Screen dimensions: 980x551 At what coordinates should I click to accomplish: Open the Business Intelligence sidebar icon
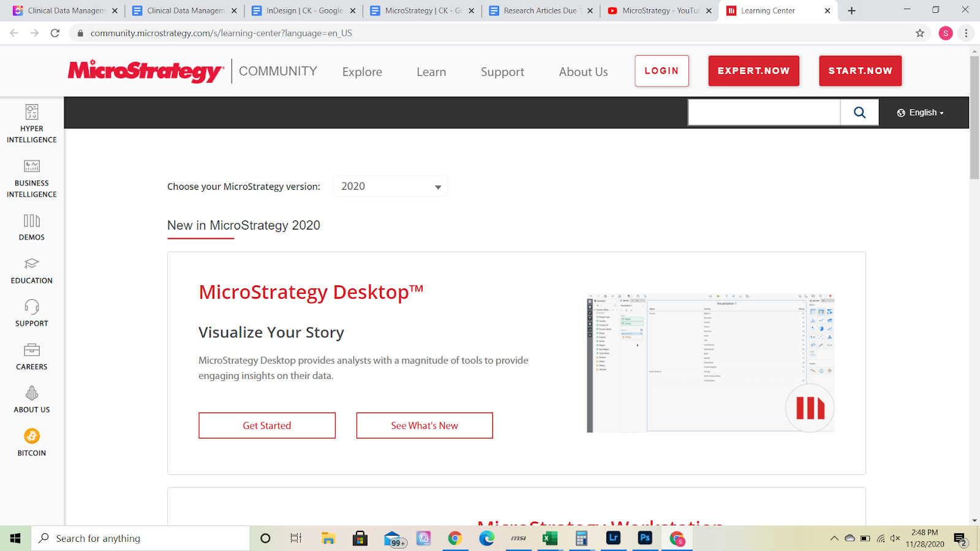click(32, 166)
